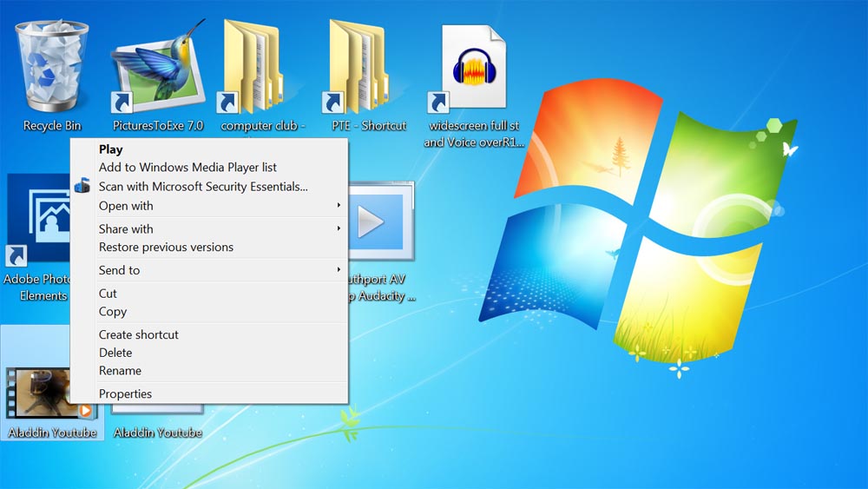
Task: Click the PicturesToExe 7.0 label
Action: tap(158, 126)
